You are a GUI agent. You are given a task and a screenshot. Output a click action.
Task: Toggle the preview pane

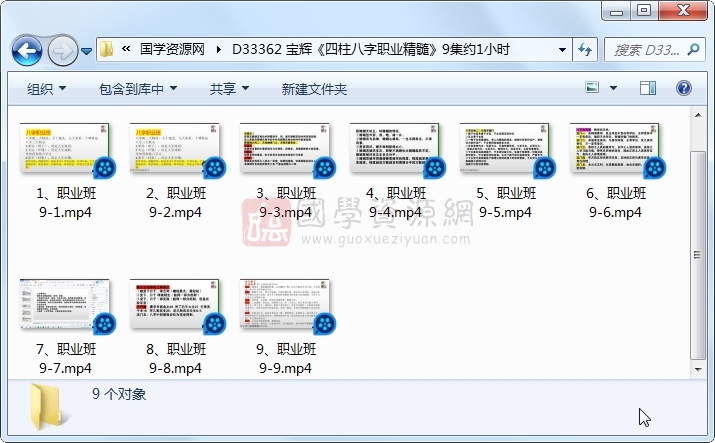(648, 88)
